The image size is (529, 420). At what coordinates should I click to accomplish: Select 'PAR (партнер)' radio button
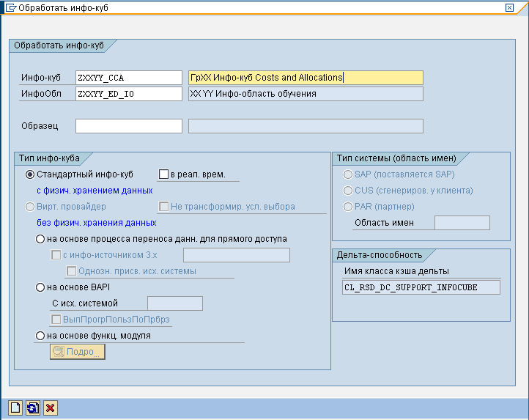(x=348, y=207)
